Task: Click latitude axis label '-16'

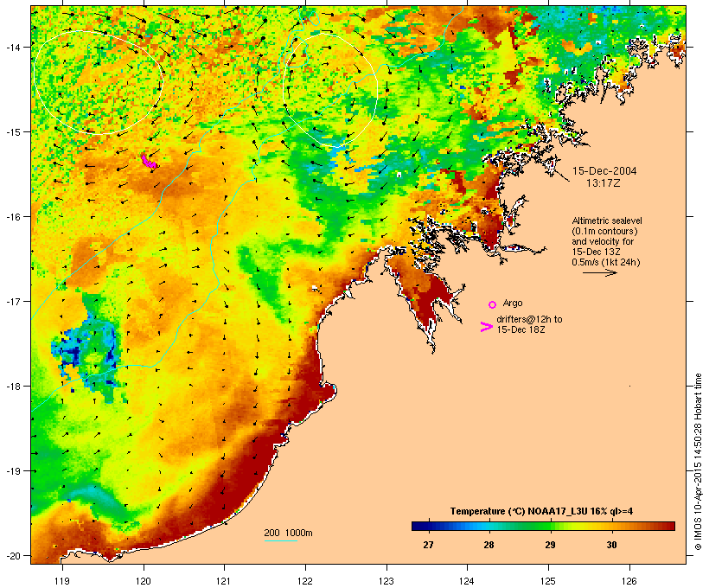Action: coord(13,217)
